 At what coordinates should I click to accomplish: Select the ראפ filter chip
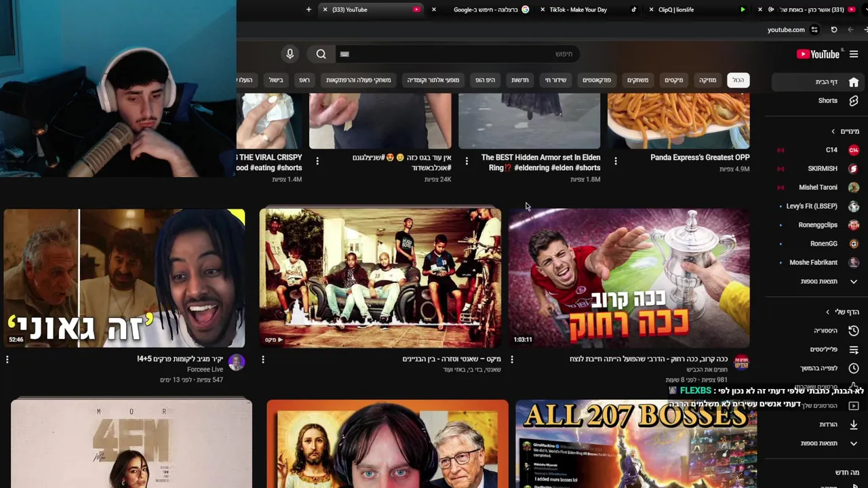coord(304,80)
